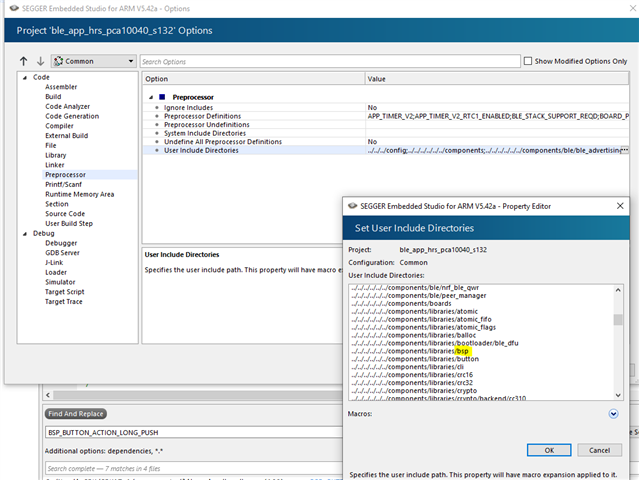The width and height of the screenshot is (639, 480).
Task: Collapse the Debug tree node
Action: click(x=25, y=233)
